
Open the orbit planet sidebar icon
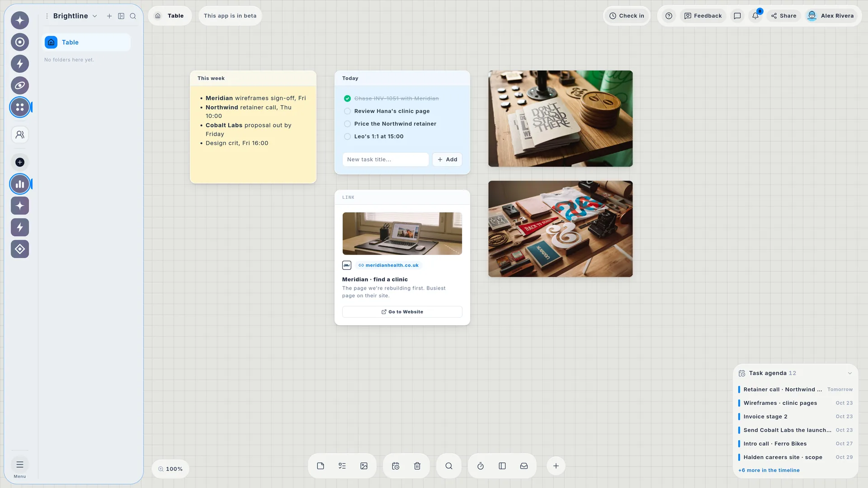(20, 85)
